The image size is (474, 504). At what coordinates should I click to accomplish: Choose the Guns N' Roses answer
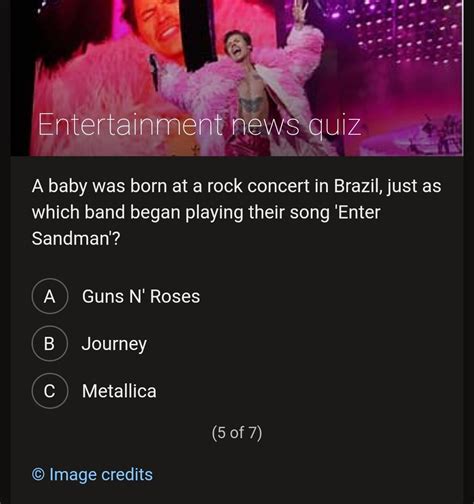click(x=141, y=296)
